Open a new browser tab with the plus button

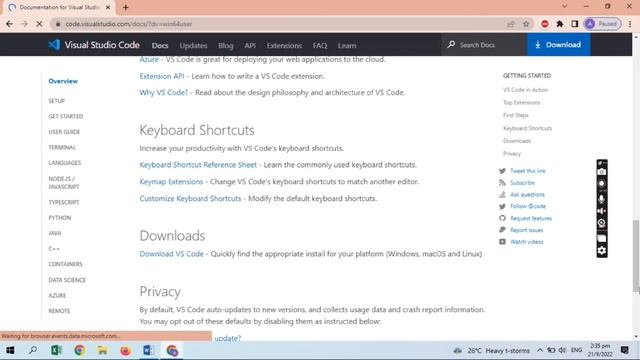(x=126, y=7)
